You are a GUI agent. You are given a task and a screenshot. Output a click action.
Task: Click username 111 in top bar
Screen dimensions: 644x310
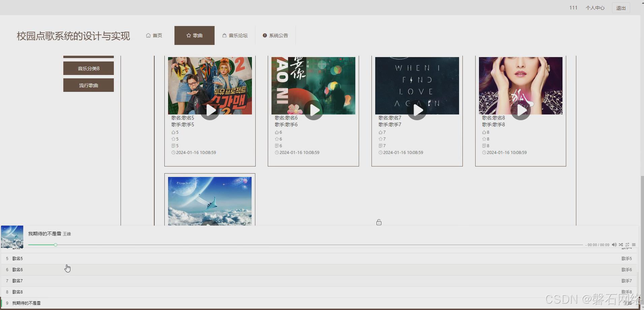pos(573,8)
